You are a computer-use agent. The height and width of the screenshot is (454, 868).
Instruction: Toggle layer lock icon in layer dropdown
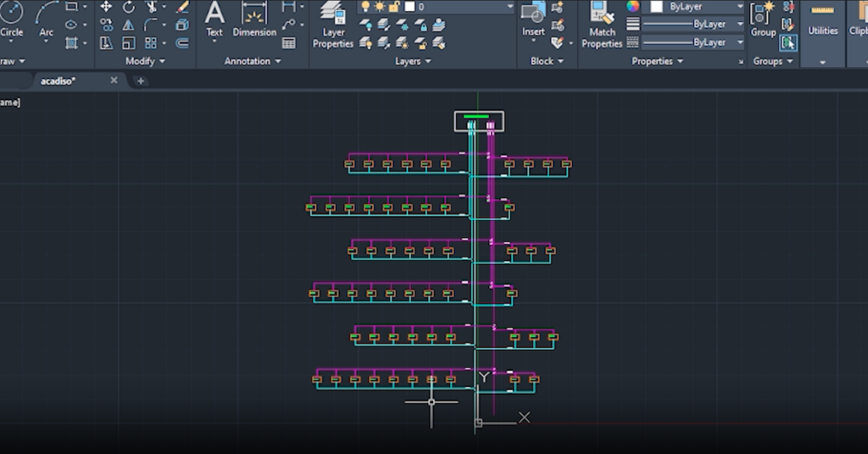395,7
